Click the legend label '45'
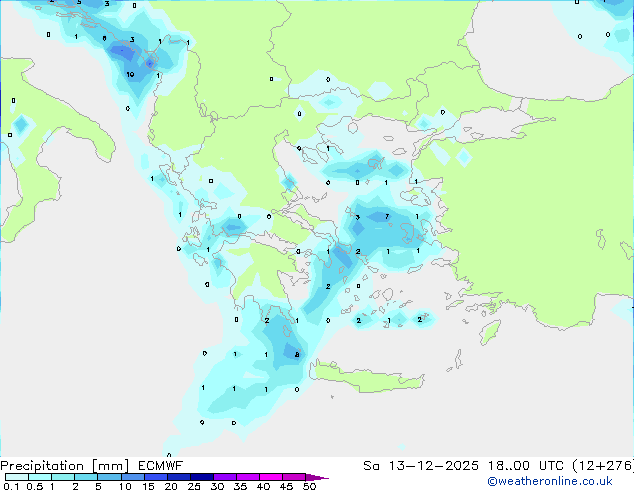This screenshot has height=490, width=634. point(287,486)
